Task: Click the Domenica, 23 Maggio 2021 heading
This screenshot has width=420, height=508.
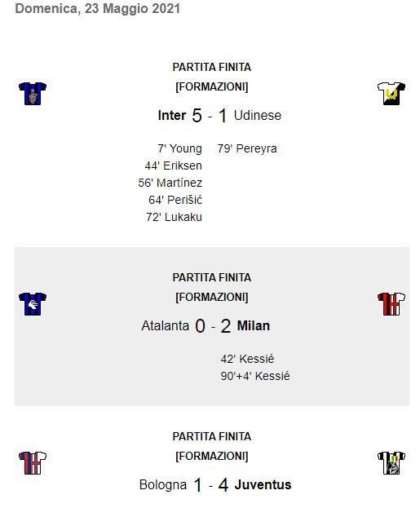Action: coord(98,8)
